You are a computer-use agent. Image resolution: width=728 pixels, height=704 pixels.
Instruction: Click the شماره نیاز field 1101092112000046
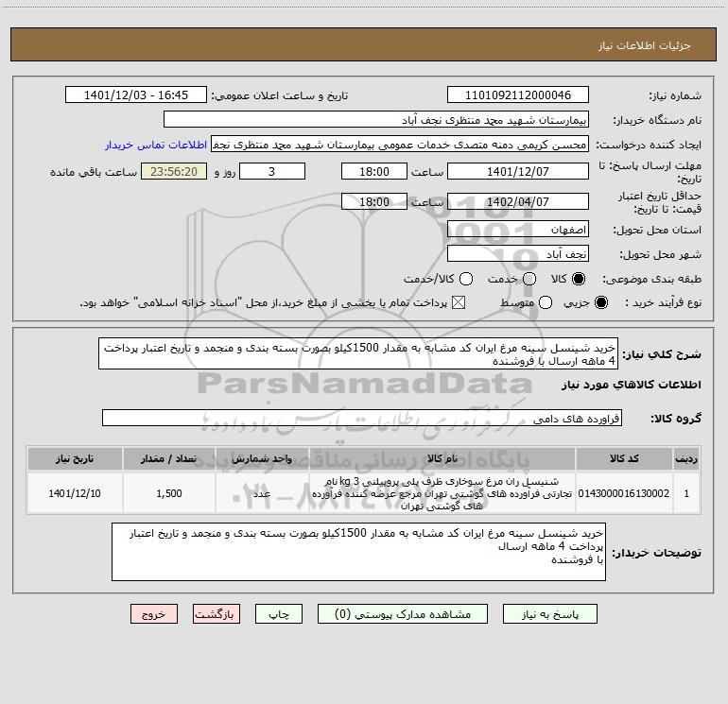(518, 94)
